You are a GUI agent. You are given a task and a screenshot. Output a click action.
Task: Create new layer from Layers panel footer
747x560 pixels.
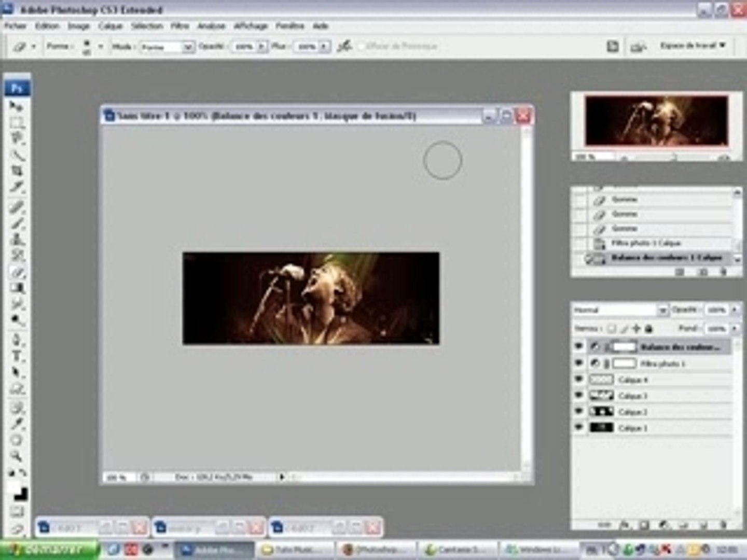point(703,525)
